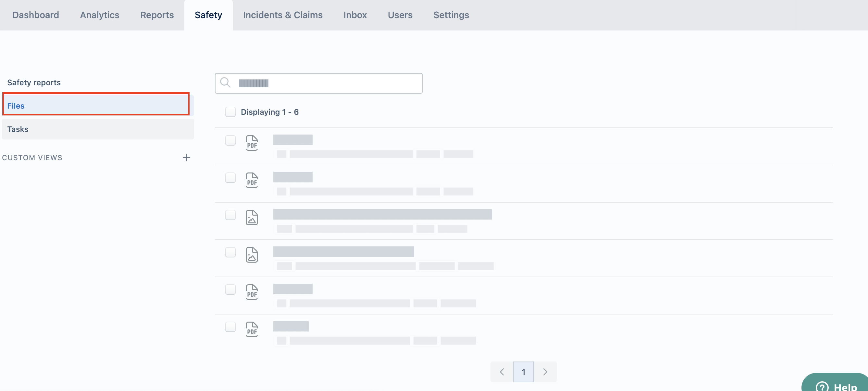The image size is (868, 391).
Task: Check the fifth file row checkbox
Action: coord(230,290)
